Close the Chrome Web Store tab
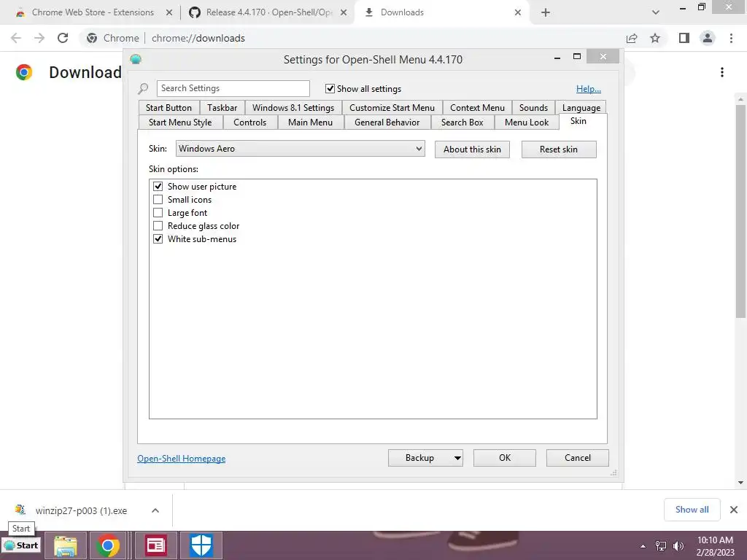This screenshot has width=747, height=560. coord(169,13)
